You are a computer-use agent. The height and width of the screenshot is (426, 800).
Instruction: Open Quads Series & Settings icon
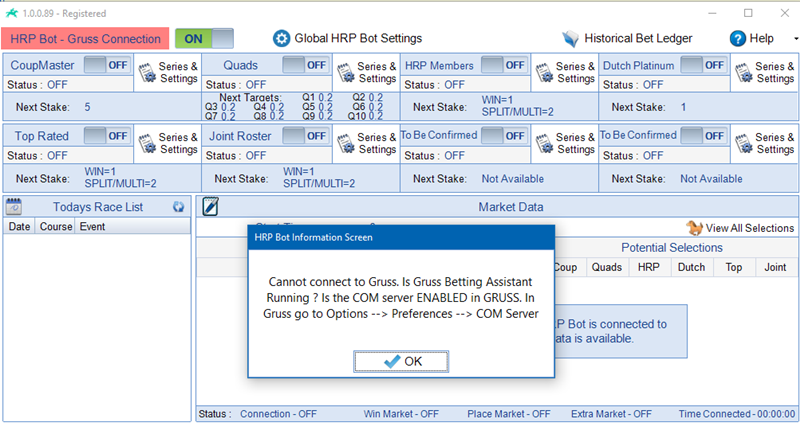coord(346,72)
